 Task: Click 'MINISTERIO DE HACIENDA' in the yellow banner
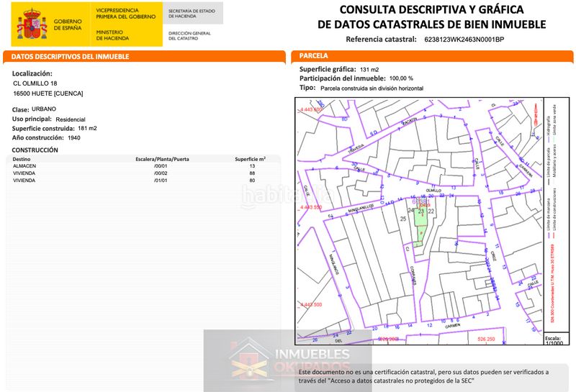click(x=112, y=35)
